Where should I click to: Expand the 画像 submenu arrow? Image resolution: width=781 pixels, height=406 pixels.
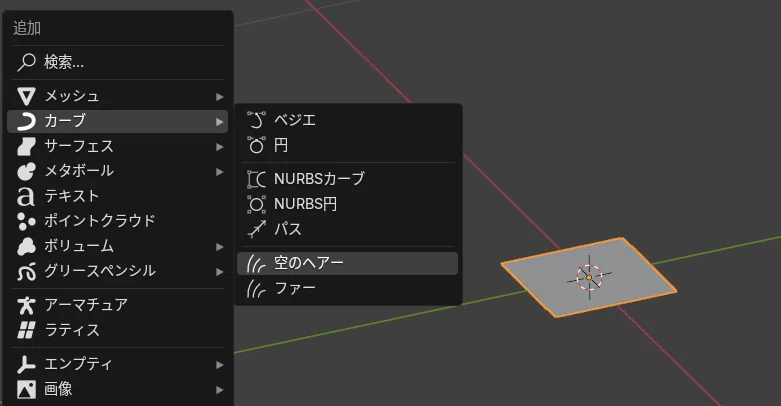click(220, 390)
